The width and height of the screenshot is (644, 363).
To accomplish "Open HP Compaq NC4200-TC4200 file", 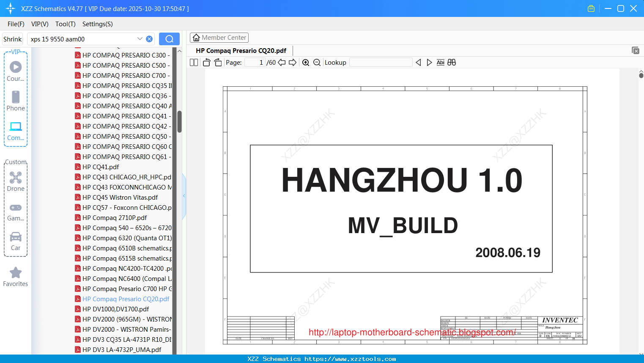I will [123, 268].
